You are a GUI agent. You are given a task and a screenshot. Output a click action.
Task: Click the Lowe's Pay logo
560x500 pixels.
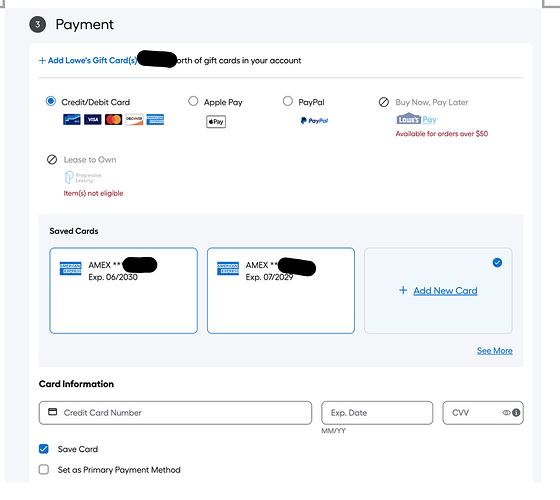pyautogui.click(x=417, y=119)
